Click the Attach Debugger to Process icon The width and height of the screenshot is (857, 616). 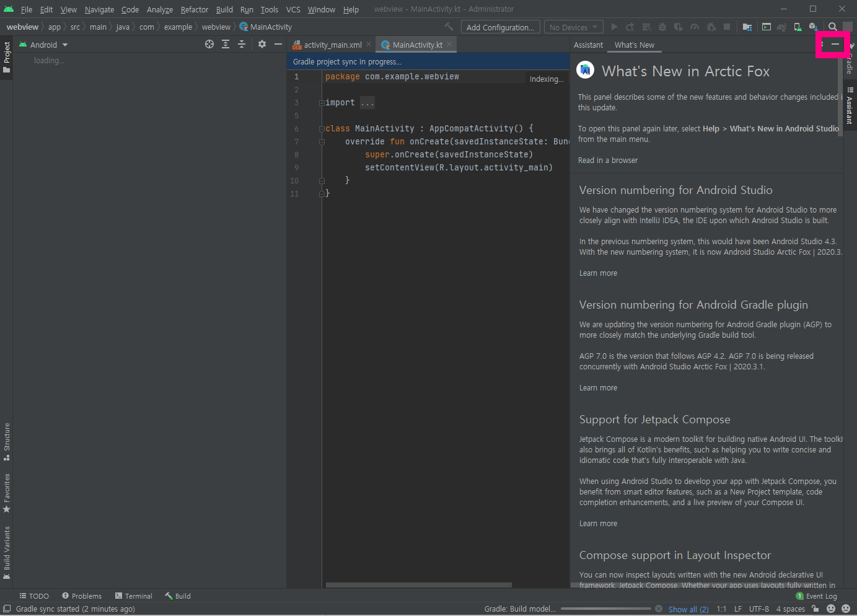click(x=711, y=27)
